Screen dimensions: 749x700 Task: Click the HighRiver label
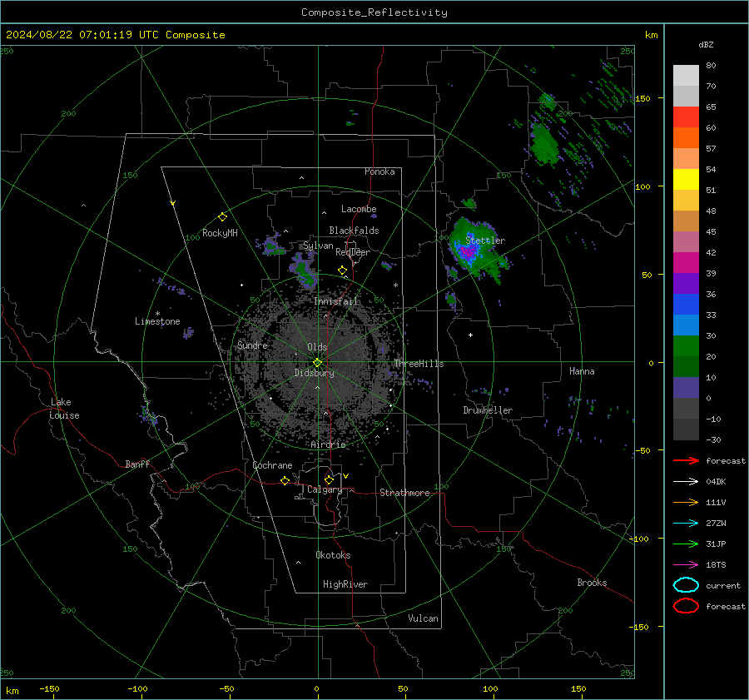345,584
